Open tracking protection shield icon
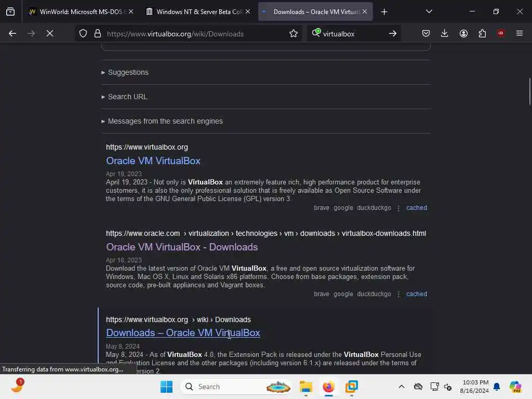 (x=83, y=34)
